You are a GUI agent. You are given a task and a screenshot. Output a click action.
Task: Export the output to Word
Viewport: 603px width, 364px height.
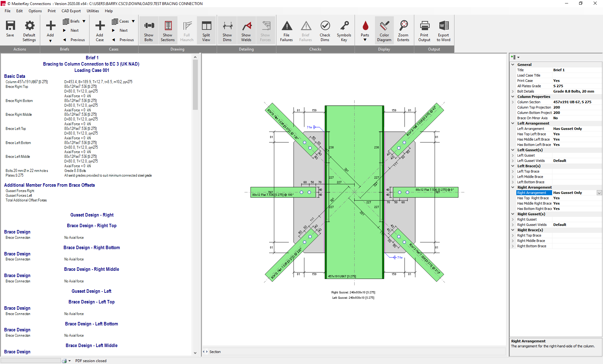pyautogui.click(x=443, y=30)
